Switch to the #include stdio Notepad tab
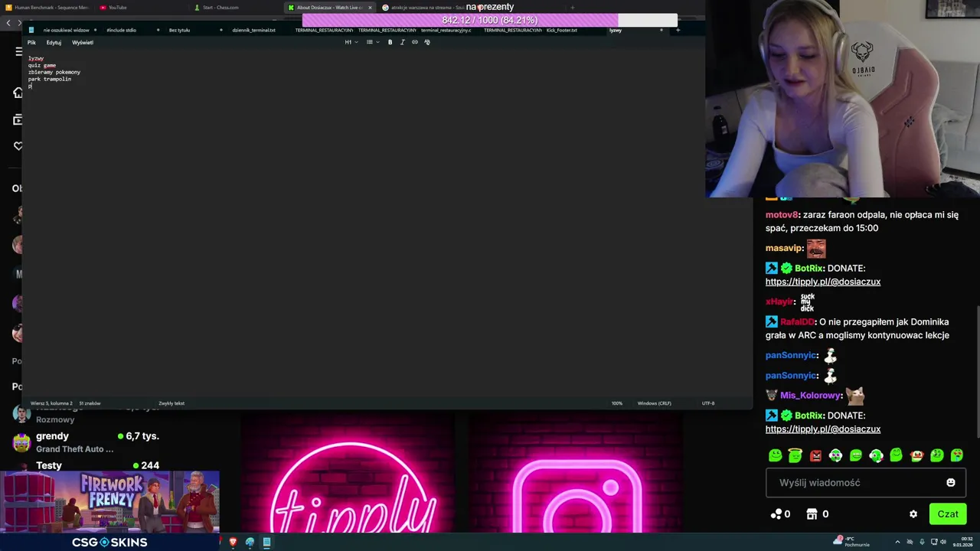 [121, 30]
